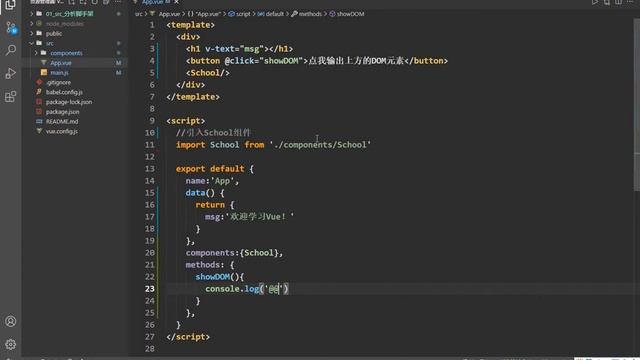Open vue.config.js in the explorer
Viewport: 640px width, 360px height.
point(62,131)
